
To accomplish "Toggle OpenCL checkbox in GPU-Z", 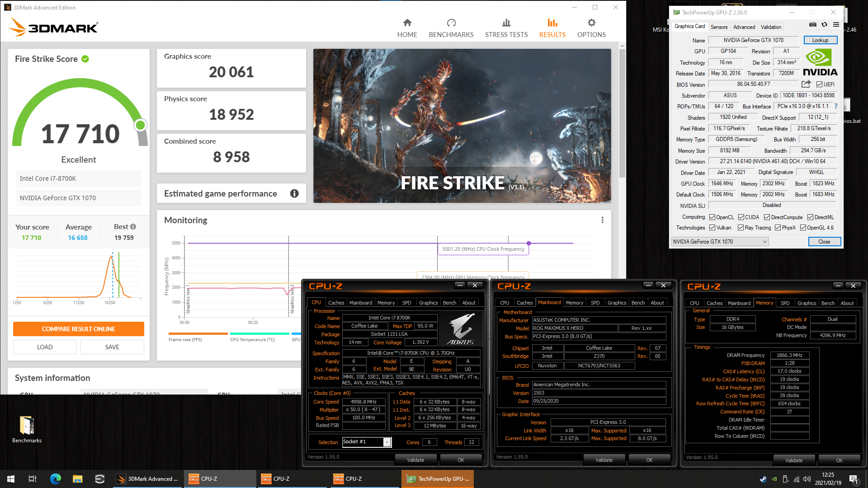I will tap(712, 217).
